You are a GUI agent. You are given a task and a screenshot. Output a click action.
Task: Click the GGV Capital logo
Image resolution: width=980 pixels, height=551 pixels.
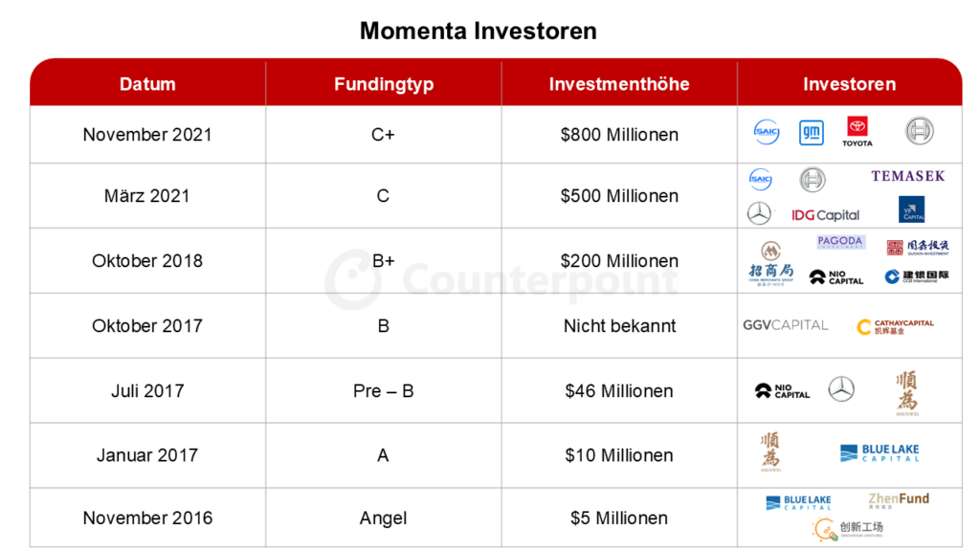tap(785, 325)
